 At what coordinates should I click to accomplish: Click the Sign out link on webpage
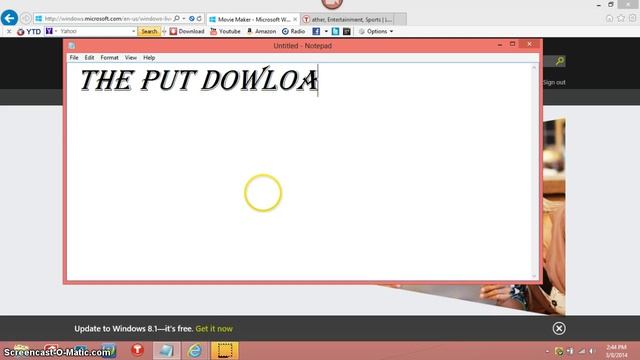pos(554,82)
